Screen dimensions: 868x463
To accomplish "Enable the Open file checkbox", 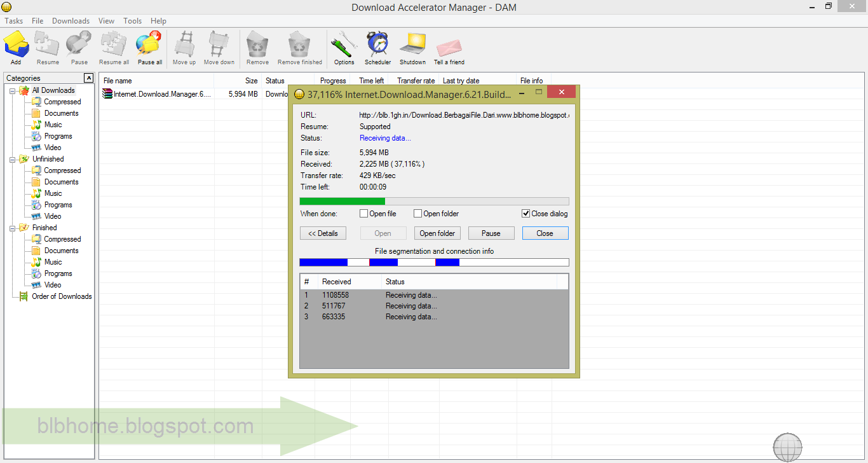I will [x=364, y=214].
